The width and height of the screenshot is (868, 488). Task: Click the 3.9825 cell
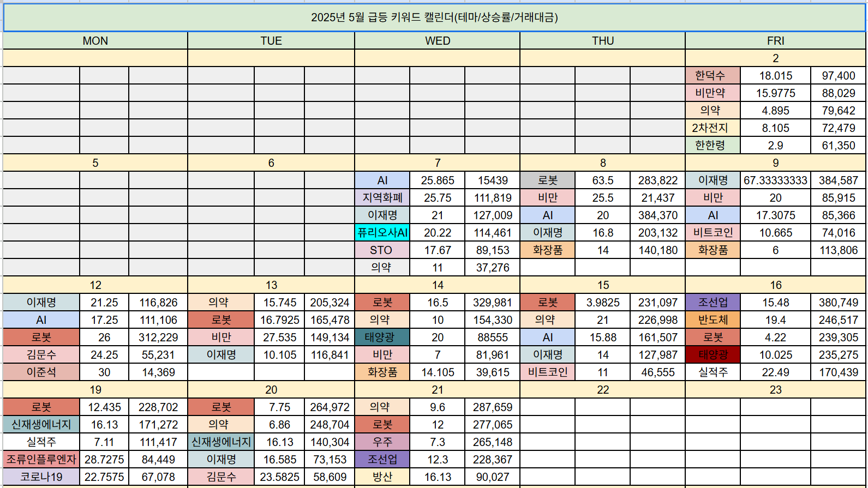pos(603,303)
